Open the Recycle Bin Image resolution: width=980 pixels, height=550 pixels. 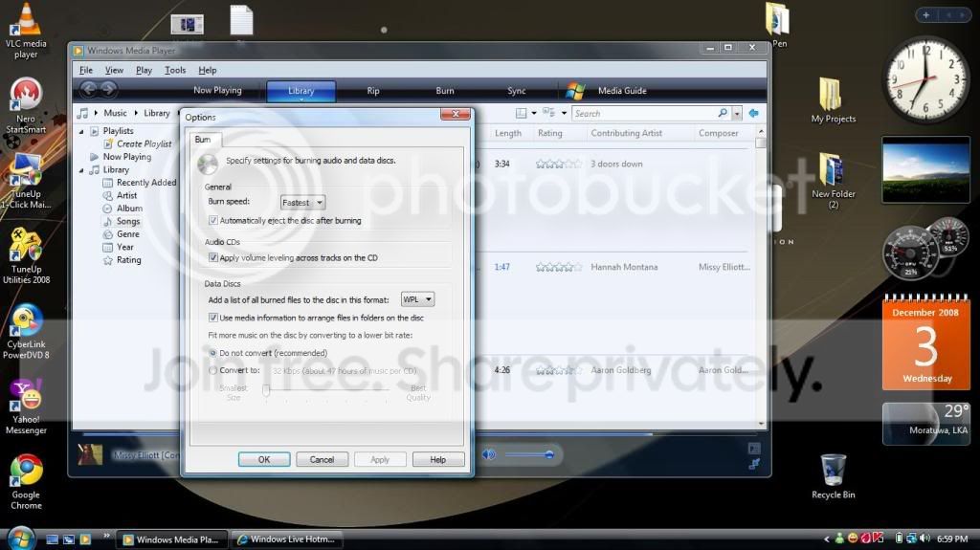(834, 476)
